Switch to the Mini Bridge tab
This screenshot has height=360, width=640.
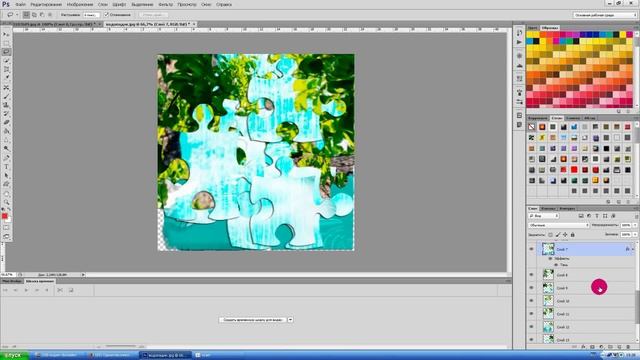12,281
